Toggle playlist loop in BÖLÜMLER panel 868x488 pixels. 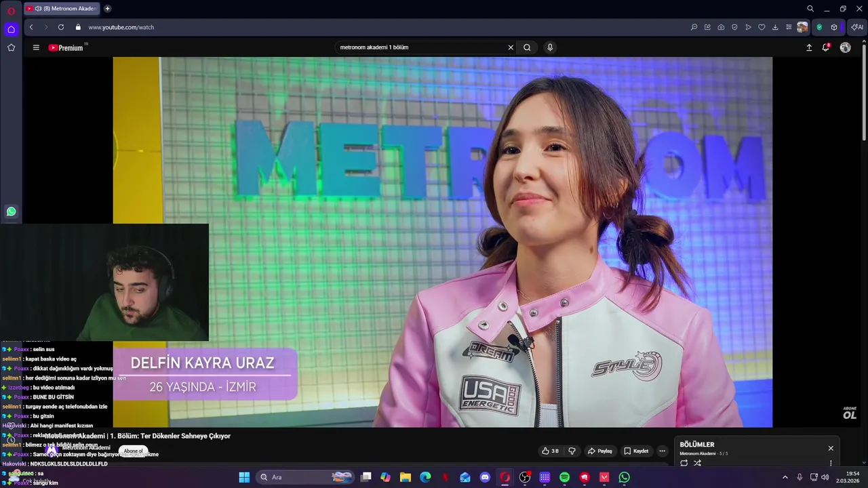tap(684, 463)
